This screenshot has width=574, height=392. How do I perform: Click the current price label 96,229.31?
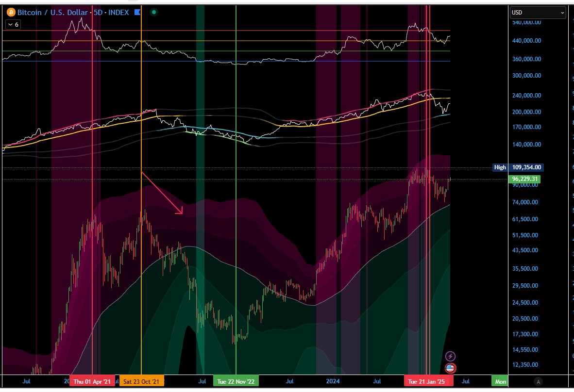524,179
